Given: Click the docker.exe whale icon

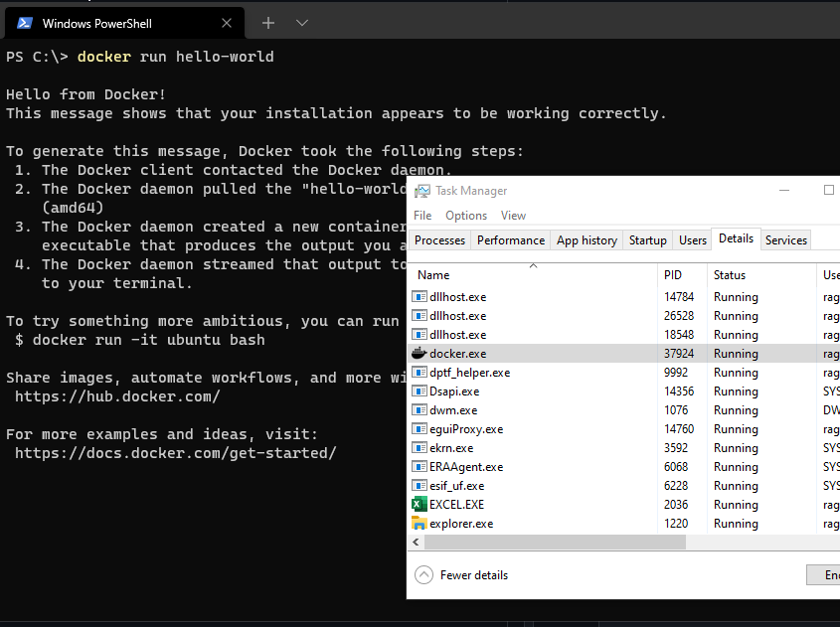Looking at the screenshot, I should pos(419,354).
